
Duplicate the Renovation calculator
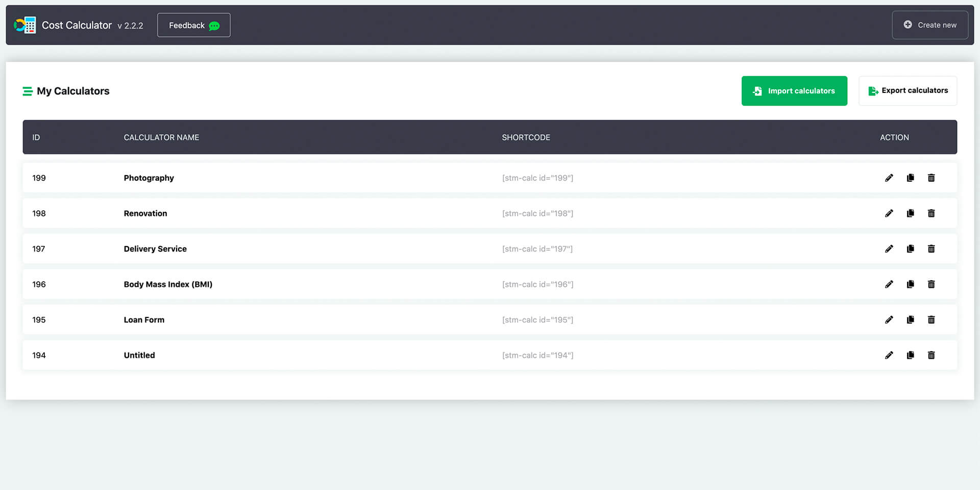coord(910,213)
